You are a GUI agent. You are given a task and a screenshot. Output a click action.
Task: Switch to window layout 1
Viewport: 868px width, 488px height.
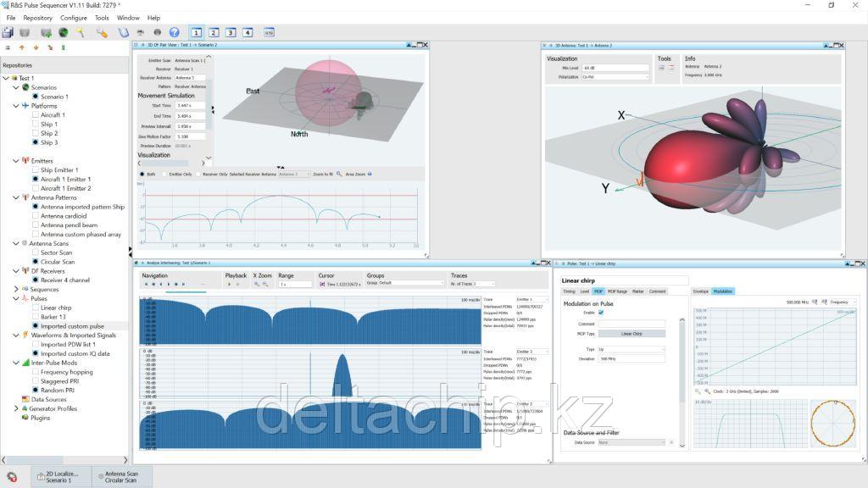coord(196,33)
